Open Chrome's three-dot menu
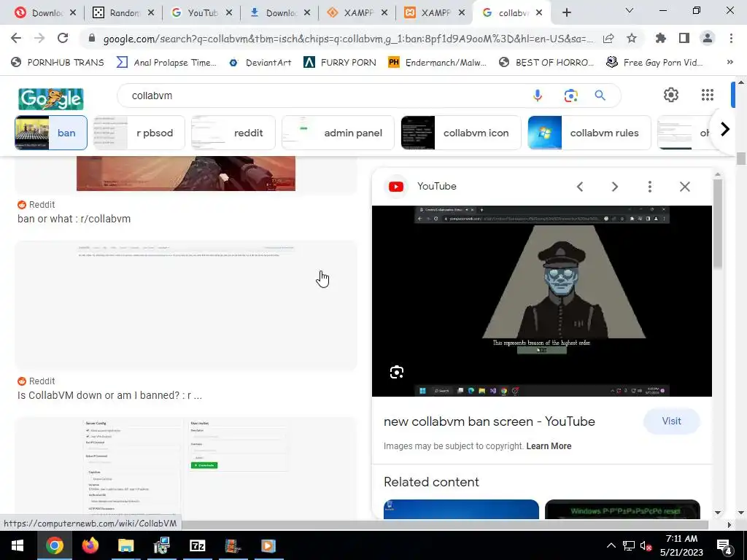Screen dimensions: 747x560 731,39
